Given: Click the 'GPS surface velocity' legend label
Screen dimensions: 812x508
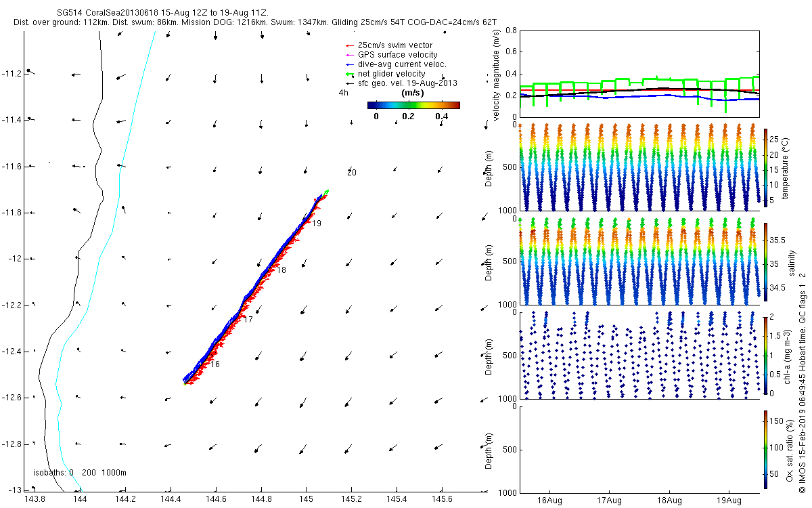Looking at the screenshot, I should pos(397,55).
